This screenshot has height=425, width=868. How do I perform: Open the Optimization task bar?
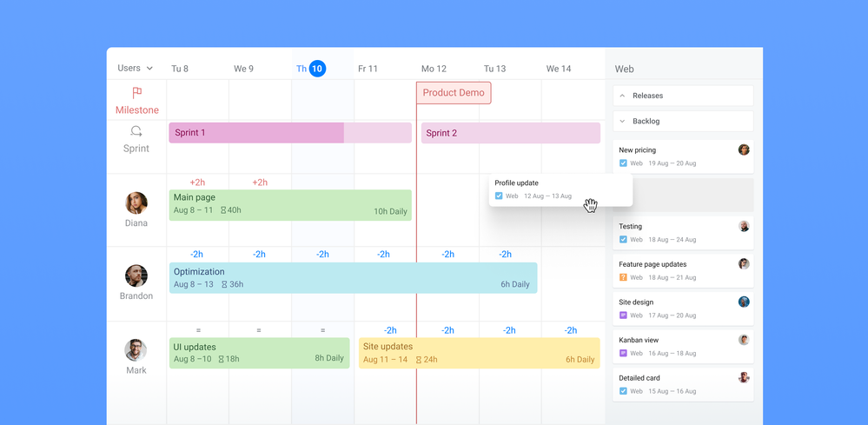pos(353,278)
